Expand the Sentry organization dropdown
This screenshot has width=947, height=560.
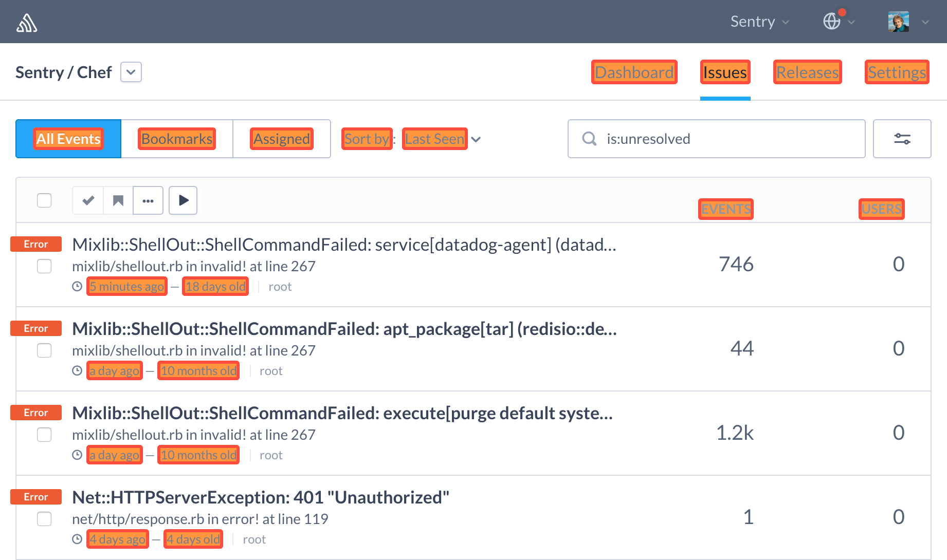(759, 22)
